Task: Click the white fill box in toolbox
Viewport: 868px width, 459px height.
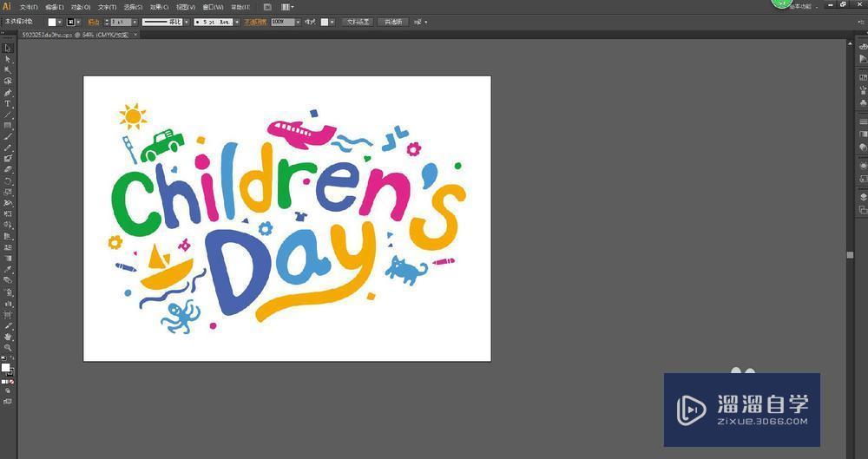Action: [x=5, y=368]
